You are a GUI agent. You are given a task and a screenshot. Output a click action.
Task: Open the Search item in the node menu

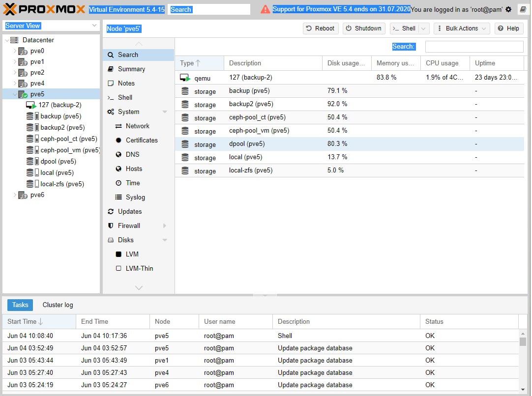coord(139,55)
